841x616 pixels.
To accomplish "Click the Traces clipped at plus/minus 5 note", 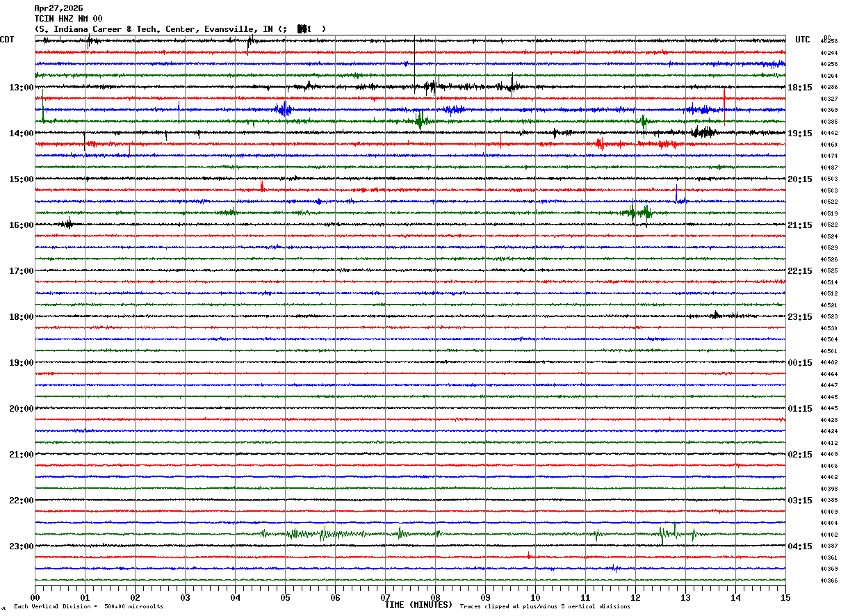I will (545, 607).
